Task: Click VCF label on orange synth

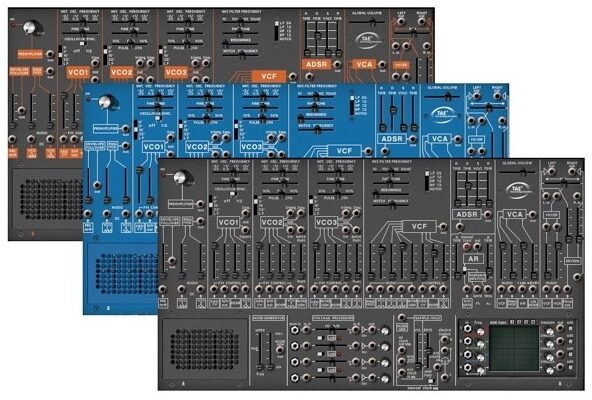Action: (269, 76)
